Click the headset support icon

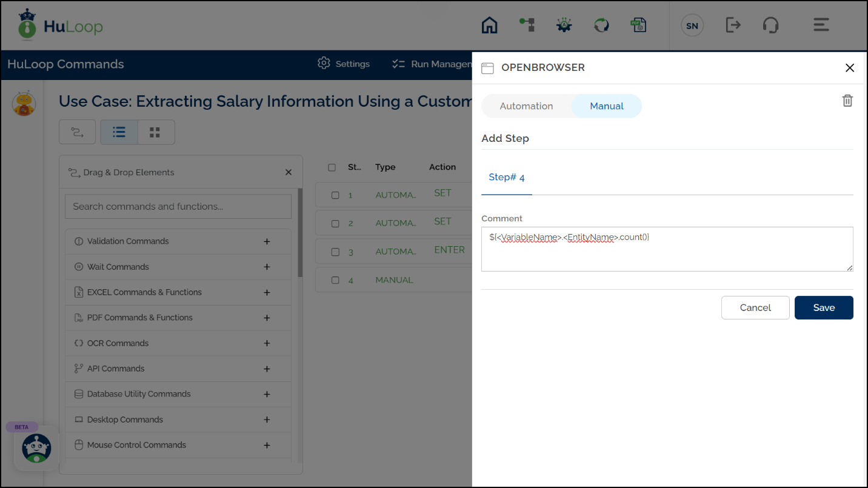pos(770,25)
